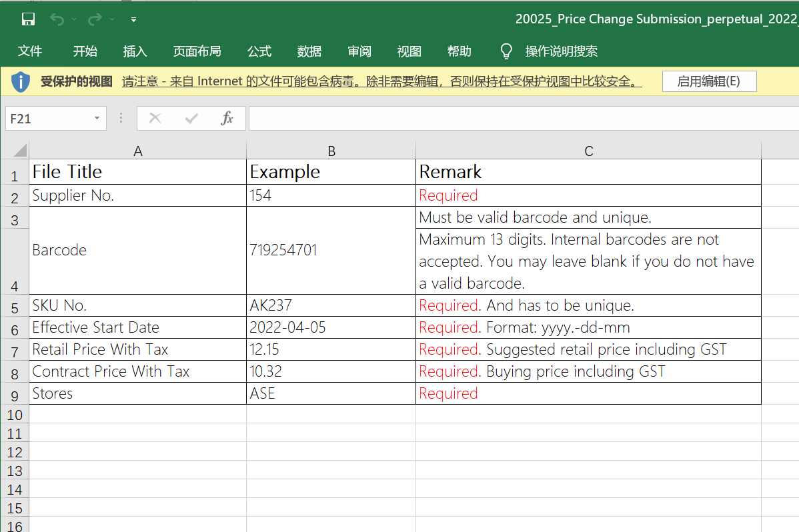Open the Undo history dropdown arrow
This screenshot has width=799, height=532.
pyautogui.click(x=73, y=20)
